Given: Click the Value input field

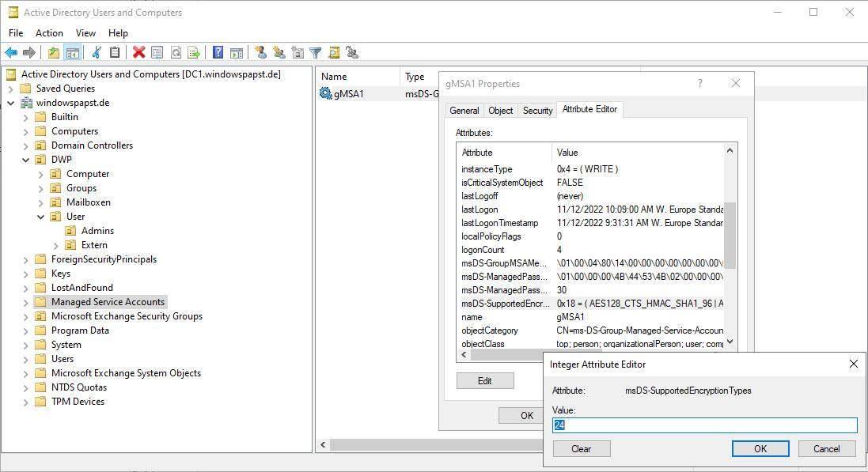Looking at the screenshot, I should click(704, 425).
